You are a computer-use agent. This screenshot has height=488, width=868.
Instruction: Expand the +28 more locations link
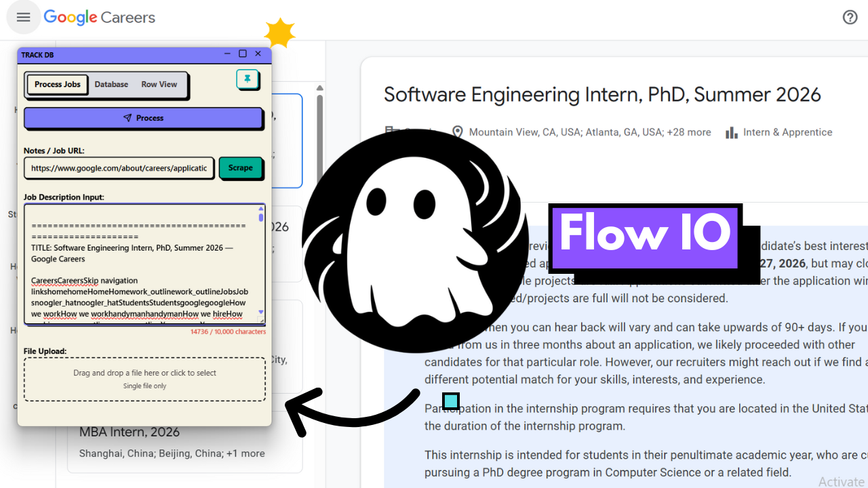tap(688, 133)
